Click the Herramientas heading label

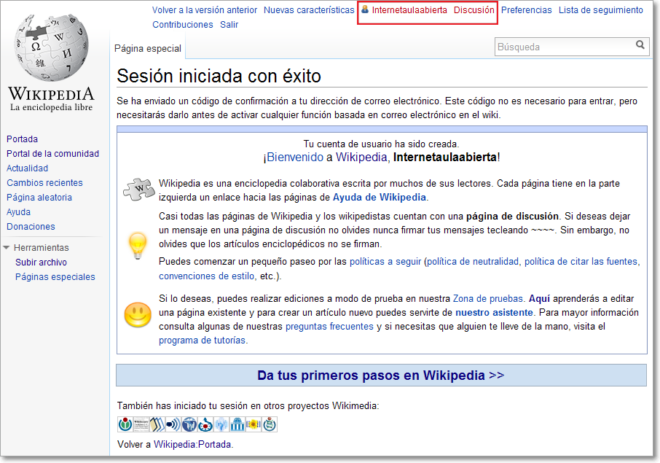(41, 247)
